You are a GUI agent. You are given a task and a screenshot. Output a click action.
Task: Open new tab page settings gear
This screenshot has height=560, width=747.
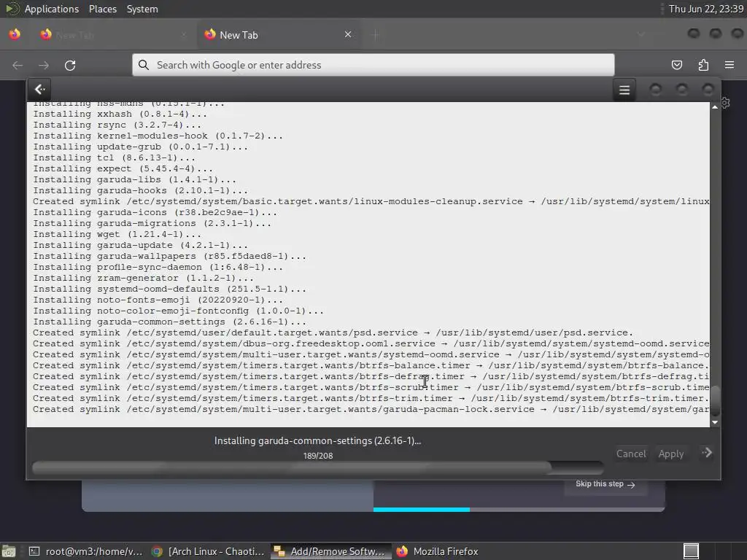[x=725, y=103]
